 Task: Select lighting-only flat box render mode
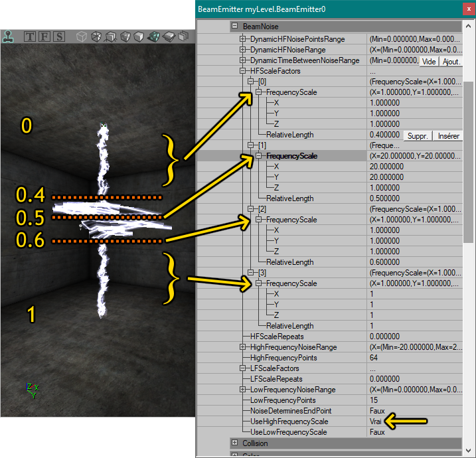[x=169, y=37]
